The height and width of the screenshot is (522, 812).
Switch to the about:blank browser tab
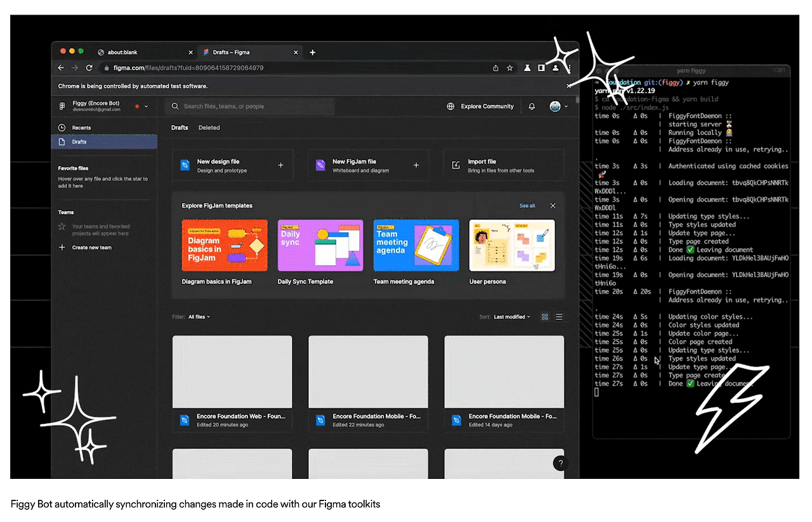[146, 52]
